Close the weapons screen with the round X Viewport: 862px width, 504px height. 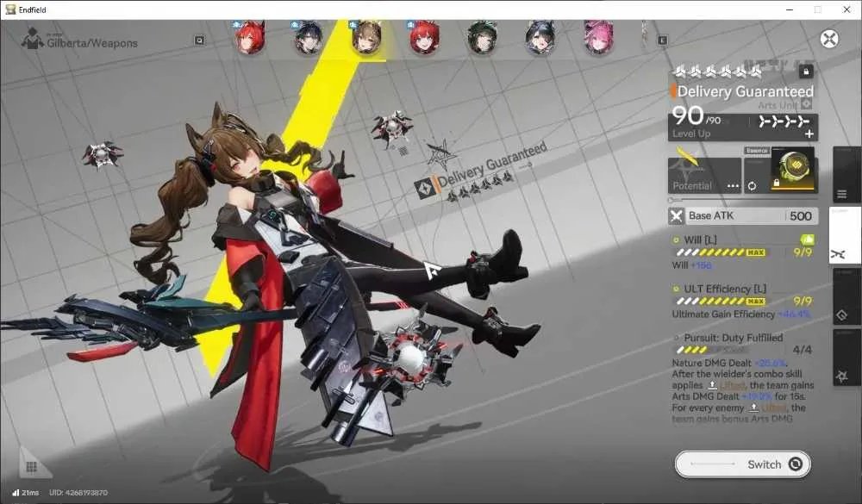click(x=829, y=39)
